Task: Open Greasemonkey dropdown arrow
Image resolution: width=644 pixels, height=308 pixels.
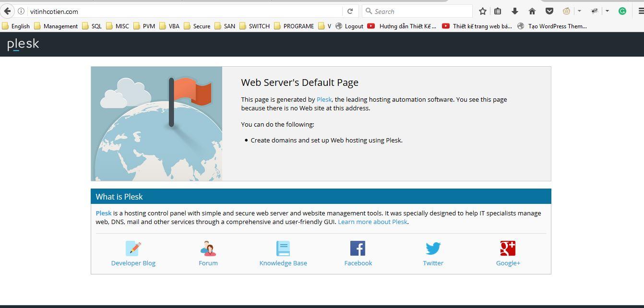Action: coord(579,11)
